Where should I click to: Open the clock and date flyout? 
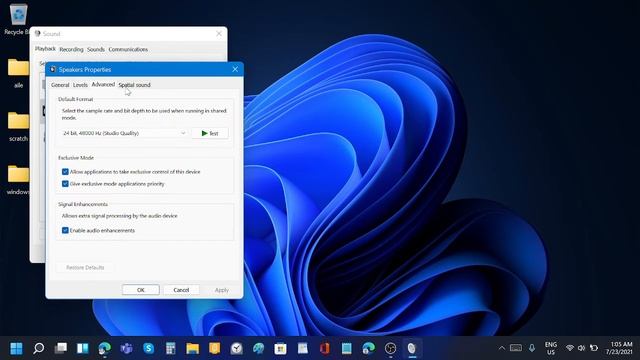[x=619, y=348]
